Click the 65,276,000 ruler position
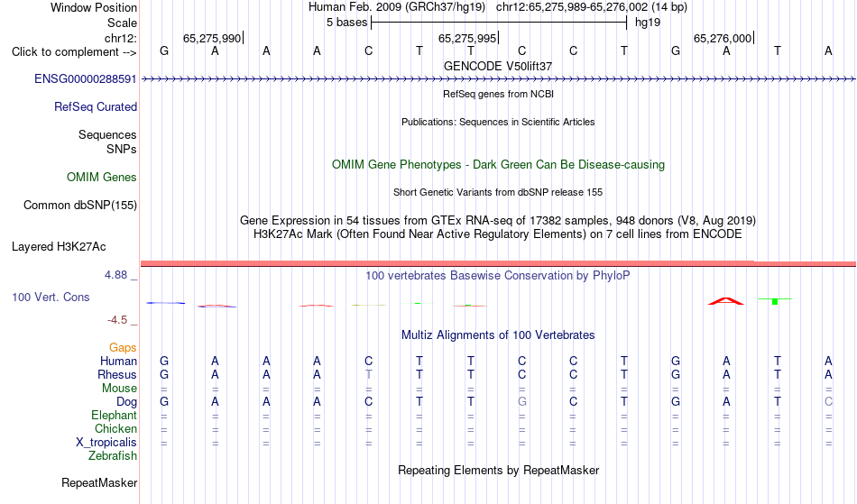The height and width of the screenshot is (504, 857). coord(723,38)
